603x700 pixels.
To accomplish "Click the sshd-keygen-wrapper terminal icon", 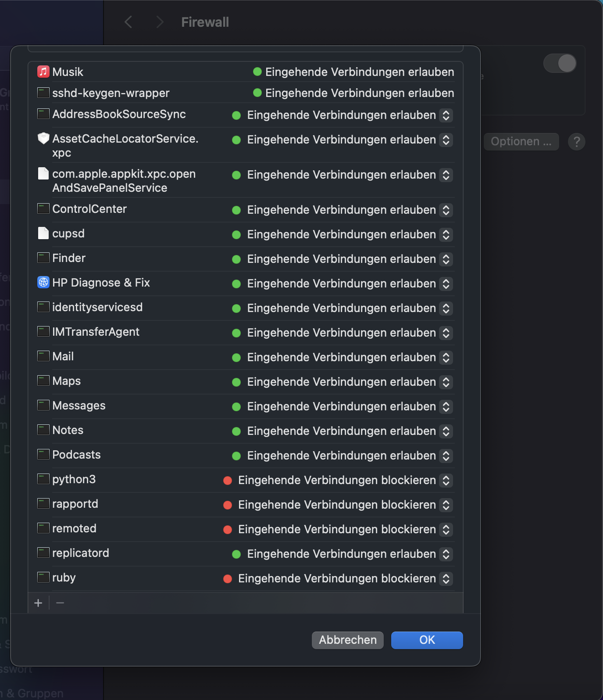I will pyautogui.click(x=43, y=93).
